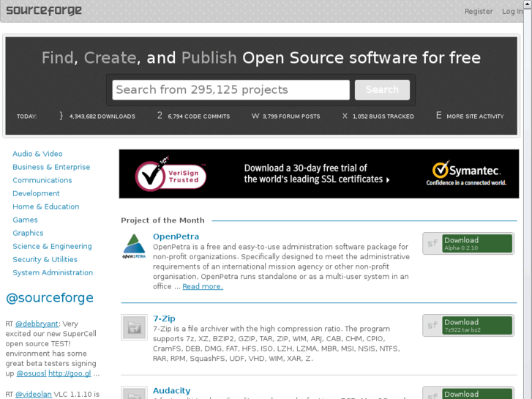Click the Audacity project icon
Image resolution: width=532 pixels, height=399 pixels.
tap(135, 393)
